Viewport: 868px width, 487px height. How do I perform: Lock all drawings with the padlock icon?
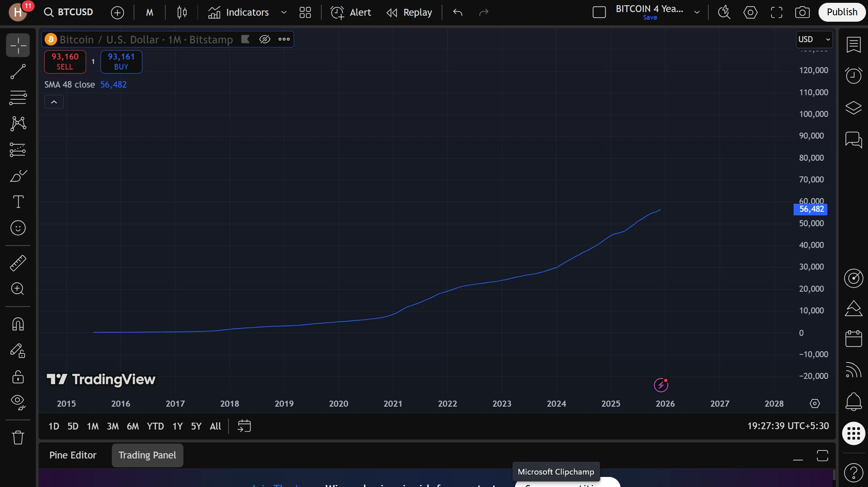pyautogui.click(x=18, y=377)
